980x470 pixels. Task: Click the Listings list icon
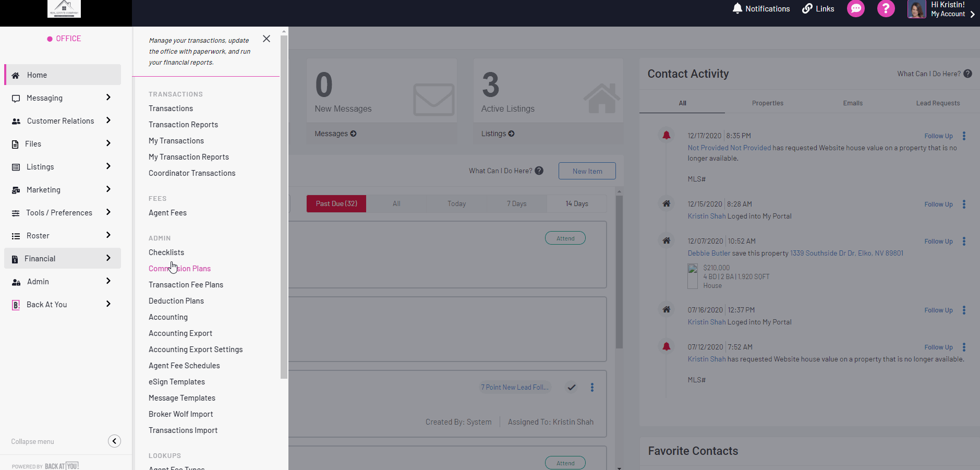(x=16, y=167)
